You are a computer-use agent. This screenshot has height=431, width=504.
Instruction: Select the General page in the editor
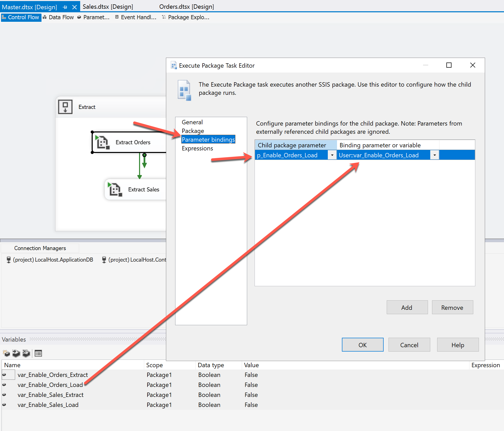[x=192, y=122]
